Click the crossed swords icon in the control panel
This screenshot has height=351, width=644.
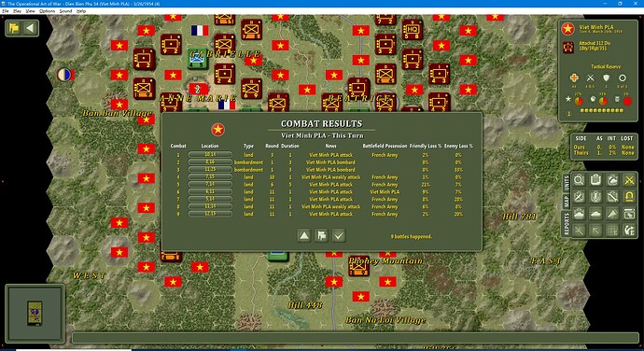pyautogui.click(x=629, y=179)
